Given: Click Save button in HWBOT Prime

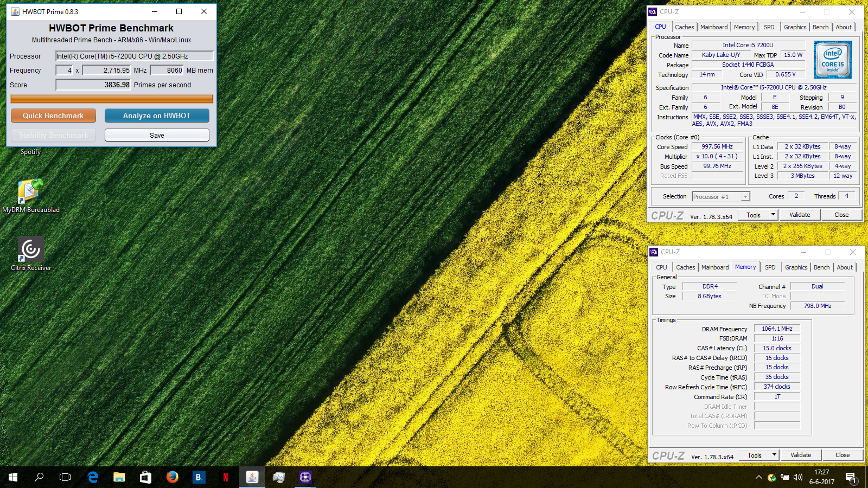Looking at the screenshot, I should pos(157,135).
